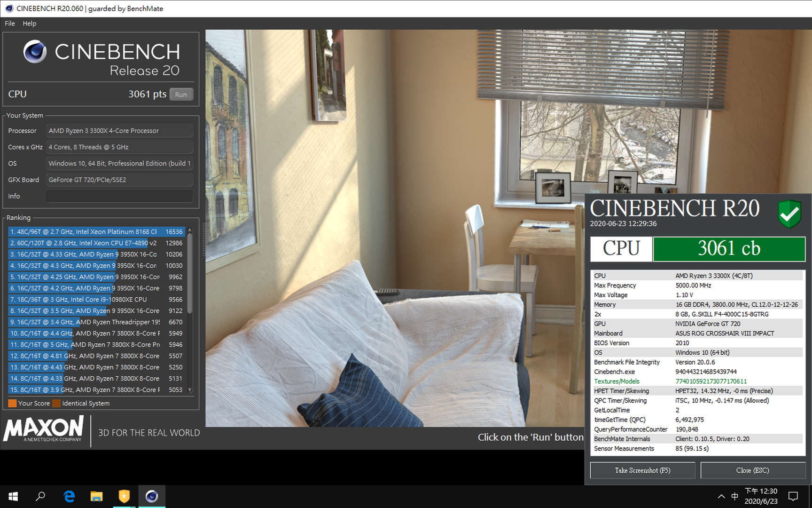Click the Run button next to CPU score
Viewport: 812px width, 508px height.
click(x=181, y=95)
